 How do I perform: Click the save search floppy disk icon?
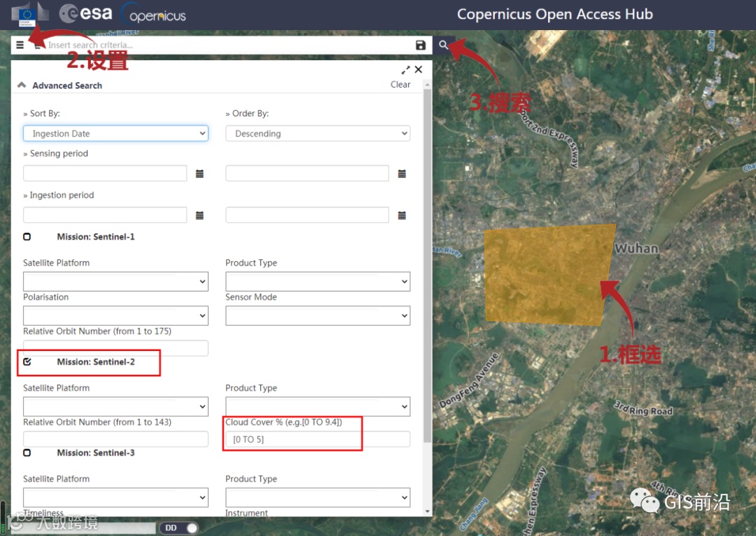tap(421, 45)
